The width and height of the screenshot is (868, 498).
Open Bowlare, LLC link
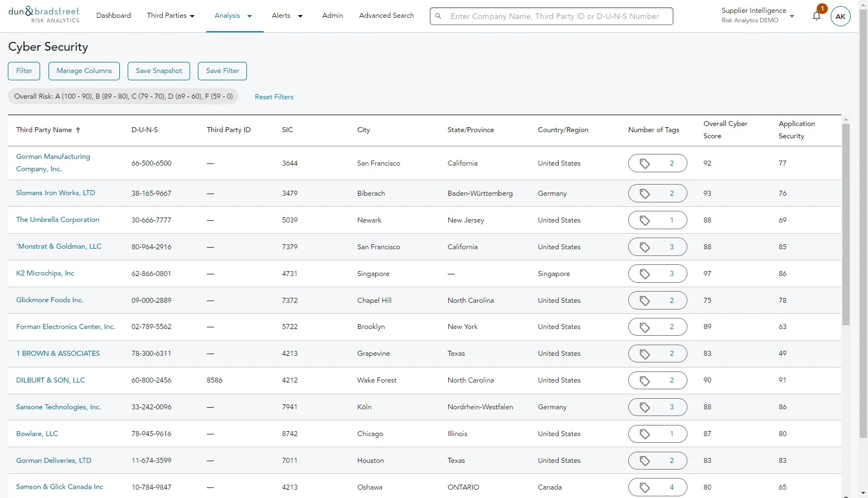37,434
